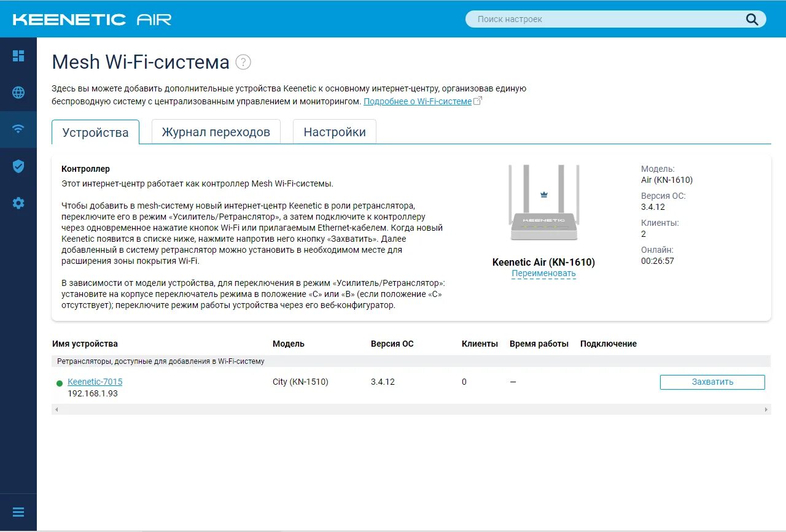786x532 pixels.
Task: Click the 3.4.12 version in the table row
Action: point(383,382)
